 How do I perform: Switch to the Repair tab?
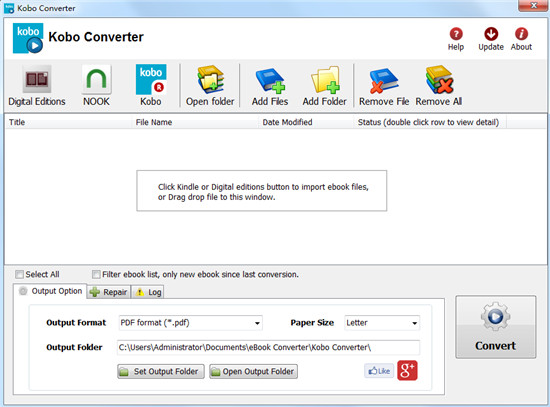click(109, 292)
